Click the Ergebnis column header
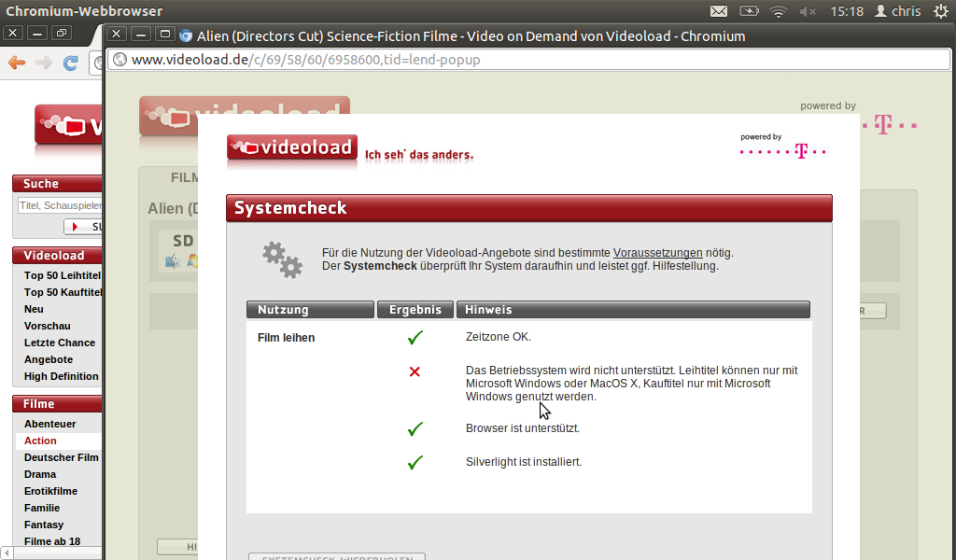 point(415,310)
